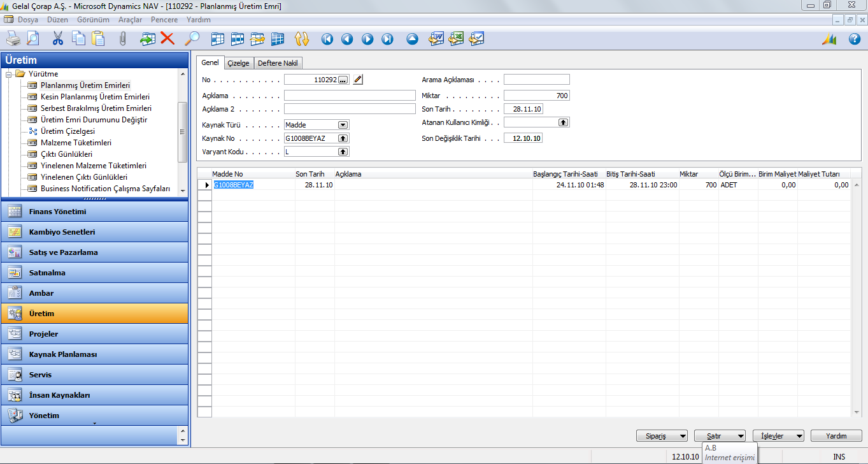Image resolution: width=868 pixels, height=464 pixels.
Task: Click the Flow Filter icon
Action: [x=257, y=39]
